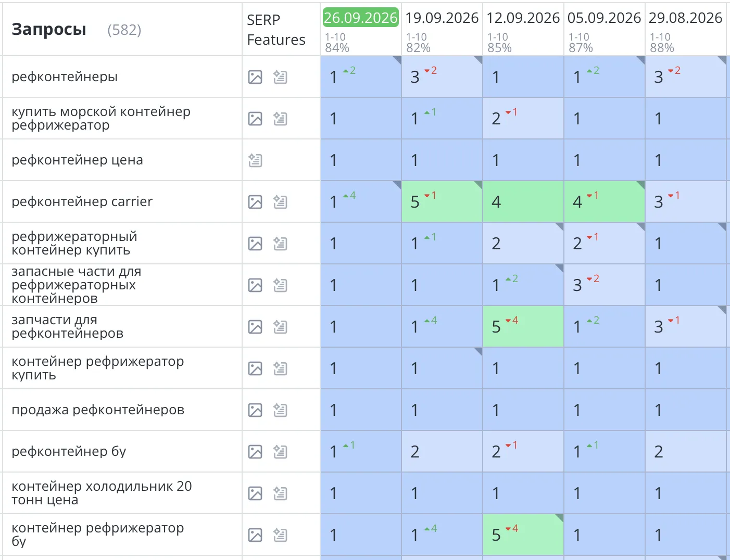Select the 19.09.2026 date column header
The image size is (730, 560).
click(442, 18)
